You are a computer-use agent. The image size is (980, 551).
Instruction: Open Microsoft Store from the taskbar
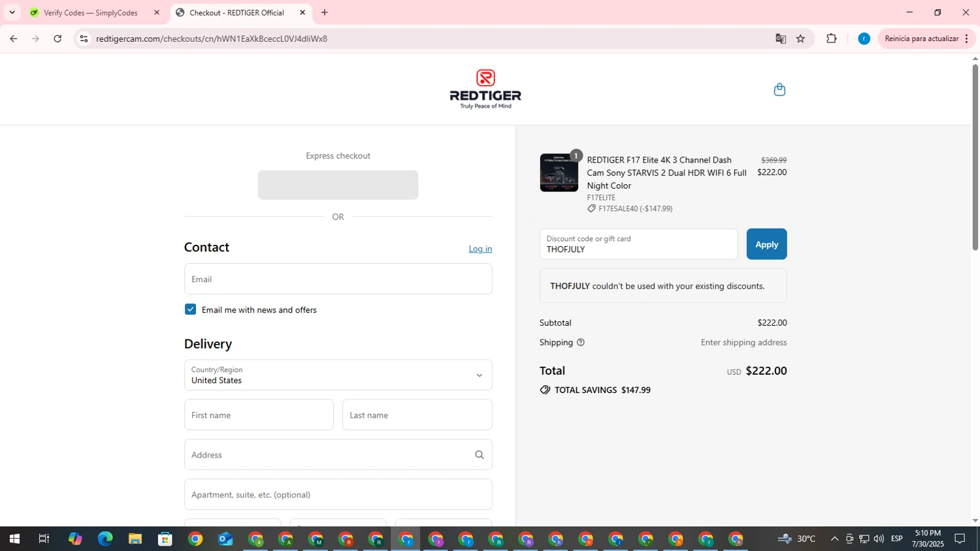tap(165, 539)
